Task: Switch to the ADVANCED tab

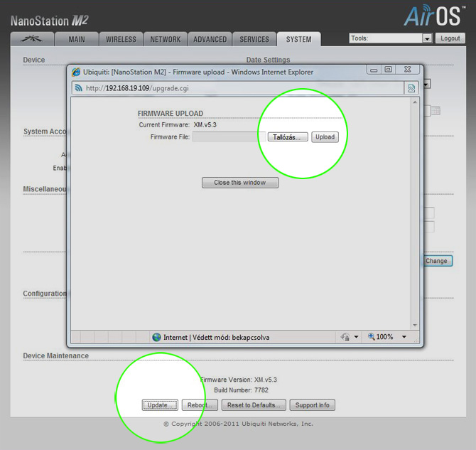Action: click(210, 39)
